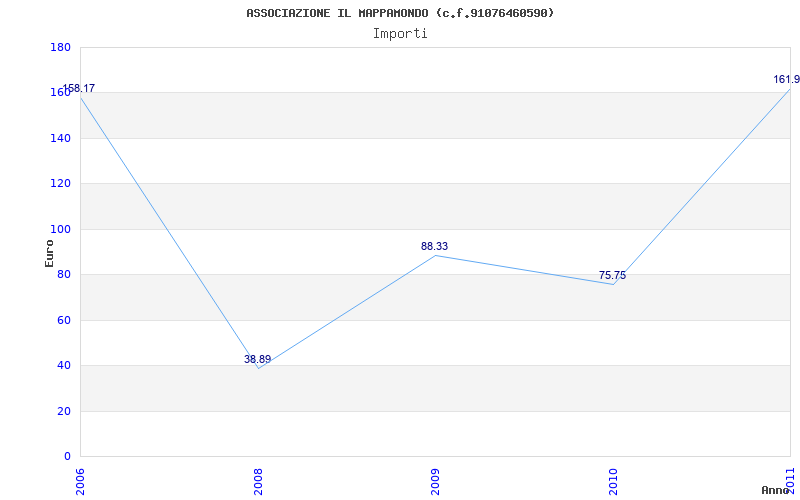Click the Euro y-axis label
The image size is (800, 500).
coord(49,253)
